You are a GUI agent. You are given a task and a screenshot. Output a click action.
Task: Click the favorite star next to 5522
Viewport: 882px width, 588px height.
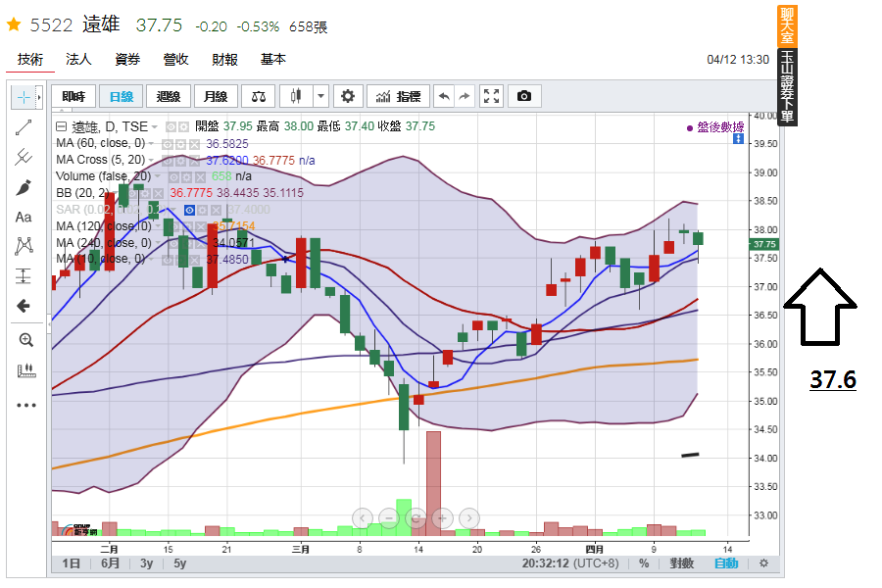point(14,24)
